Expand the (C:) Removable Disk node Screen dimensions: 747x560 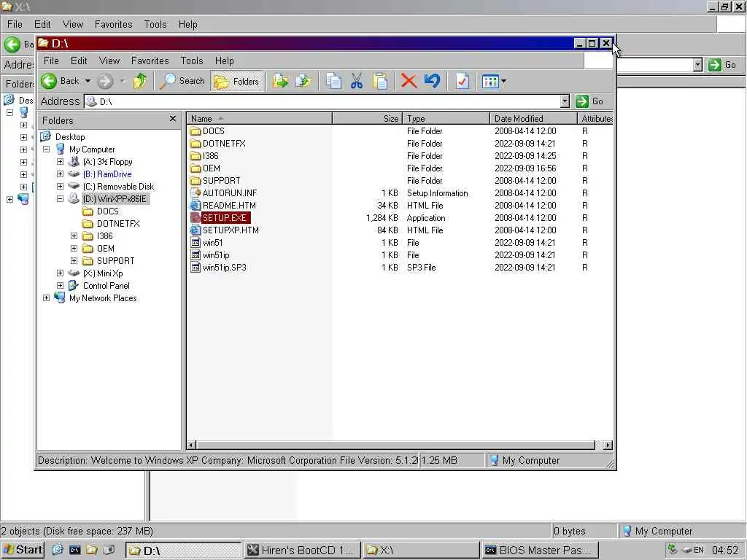click(60, 186)
